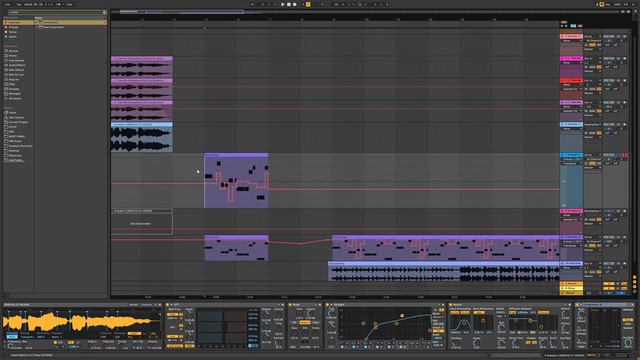Select the Orange collection label
Viewport: 640px width, 360px height.
[13, 27]
